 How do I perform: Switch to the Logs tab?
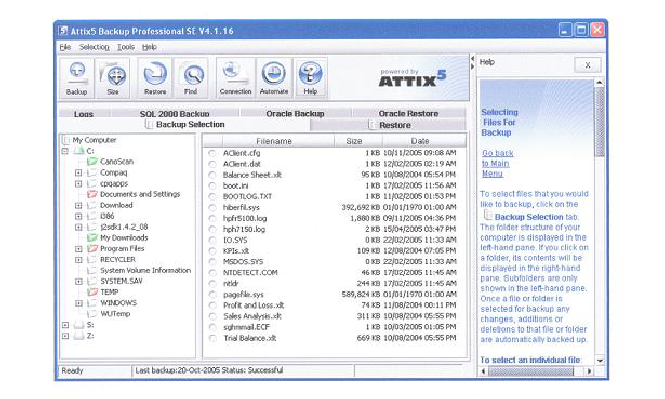coord(84,114)
